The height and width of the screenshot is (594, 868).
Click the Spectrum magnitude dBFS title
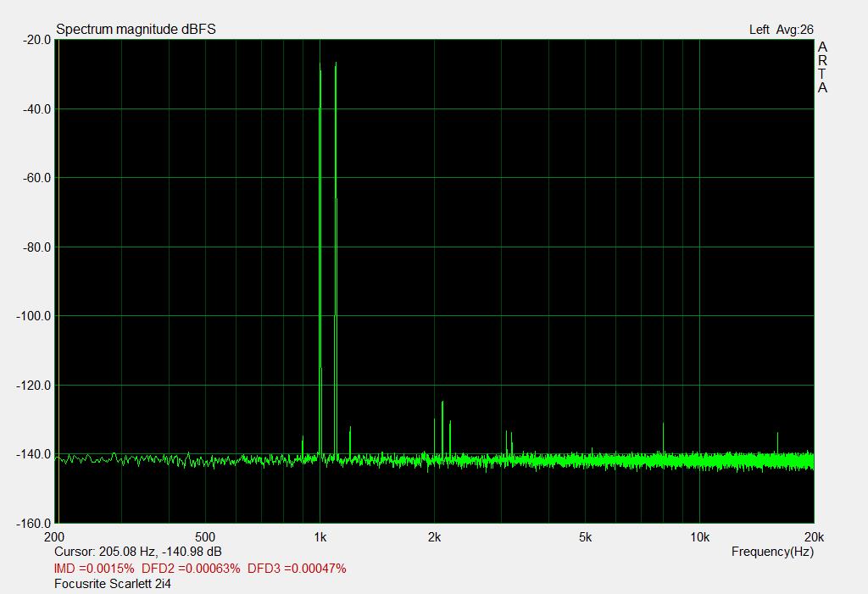click(x=136, y=30)
